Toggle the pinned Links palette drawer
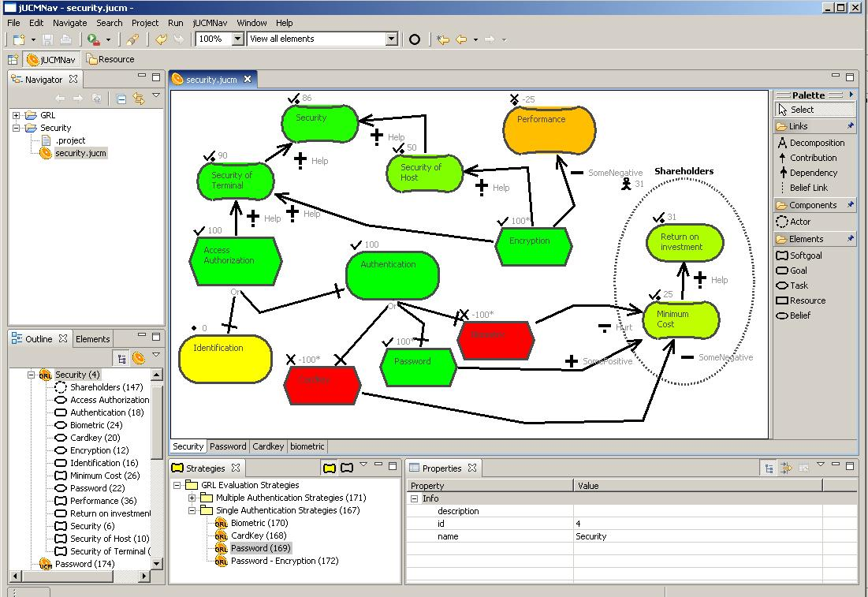The image size is (868, 597). pyautogui.click(x=850, y=126)
